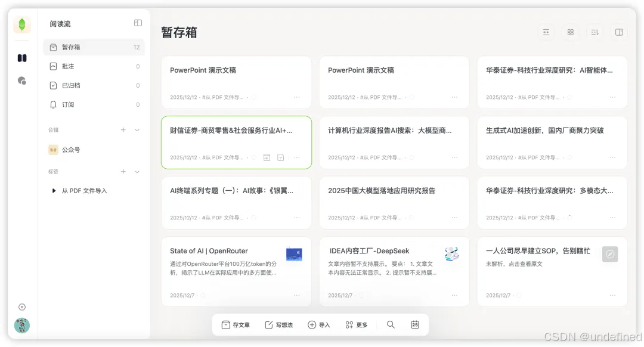The height and width of the screenshot is (347, 644).
Task: Collapse the sidebar using the panel toggle
Action: click(x=138, y=23)
